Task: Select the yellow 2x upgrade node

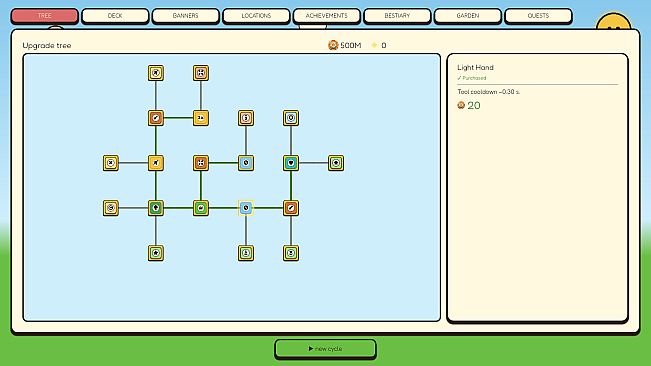Action: click(x=201, y=118)
